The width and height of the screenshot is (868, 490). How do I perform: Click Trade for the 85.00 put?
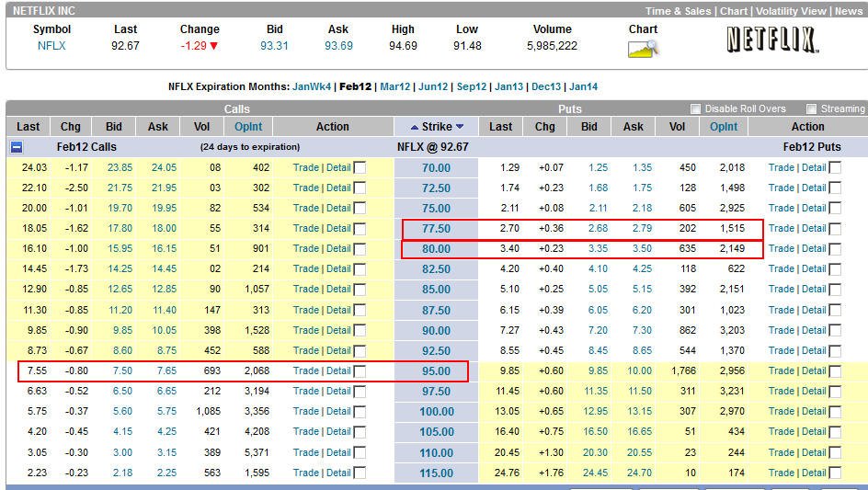(x=781, y=289)
